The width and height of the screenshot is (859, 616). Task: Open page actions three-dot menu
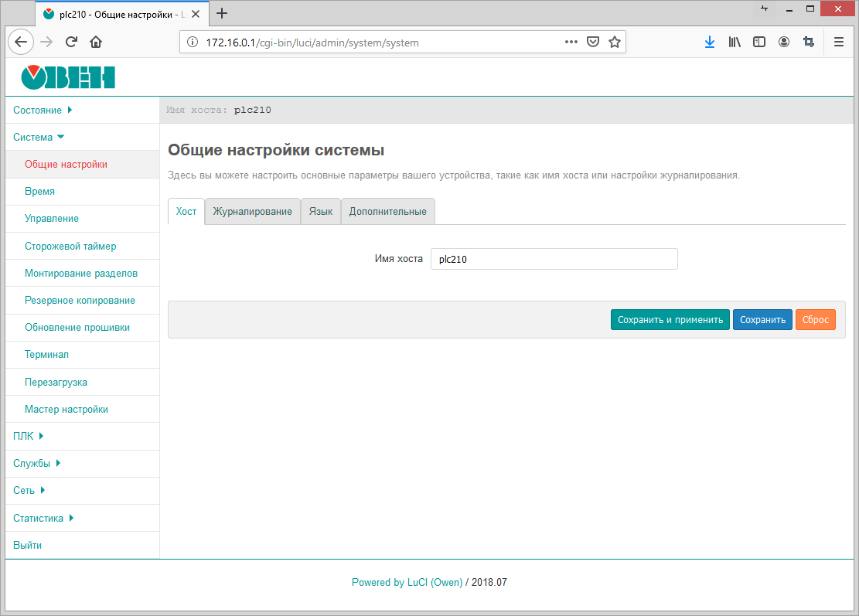pos(571,43)
